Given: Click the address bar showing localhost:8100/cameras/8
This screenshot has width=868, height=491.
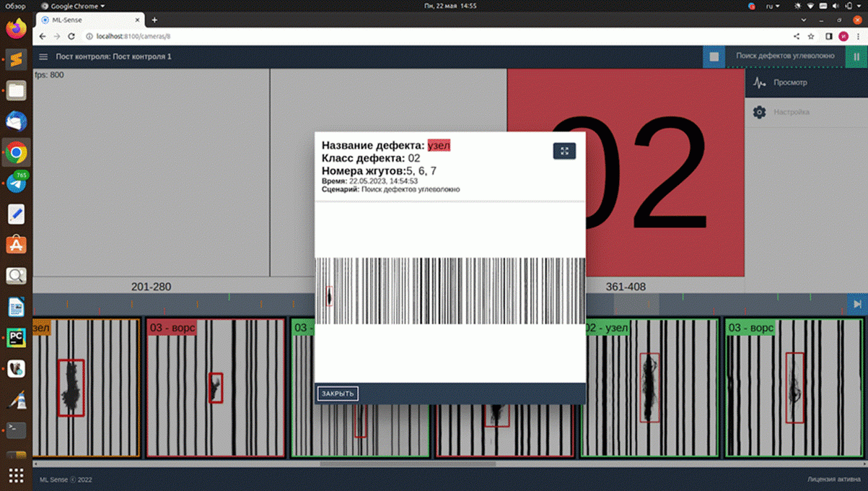Looking at the screenshot, I should pyautogui.click(x=433, y=36).
